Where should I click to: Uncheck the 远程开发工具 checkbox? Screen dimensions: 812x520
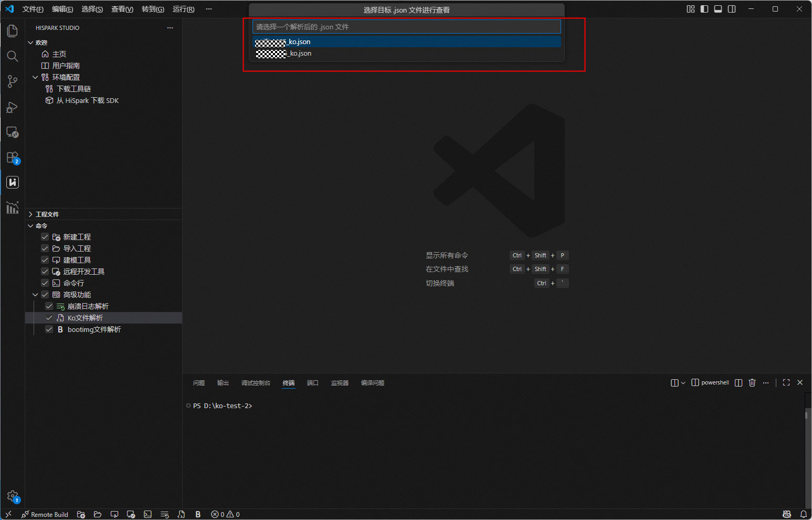click(x=45, y=272)
